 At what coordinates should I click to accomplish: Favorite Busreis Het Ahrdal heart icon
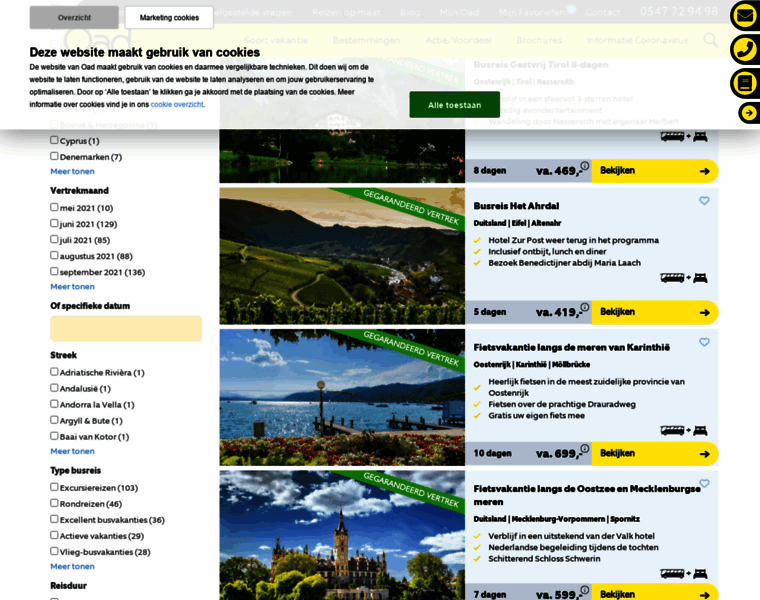704,201
